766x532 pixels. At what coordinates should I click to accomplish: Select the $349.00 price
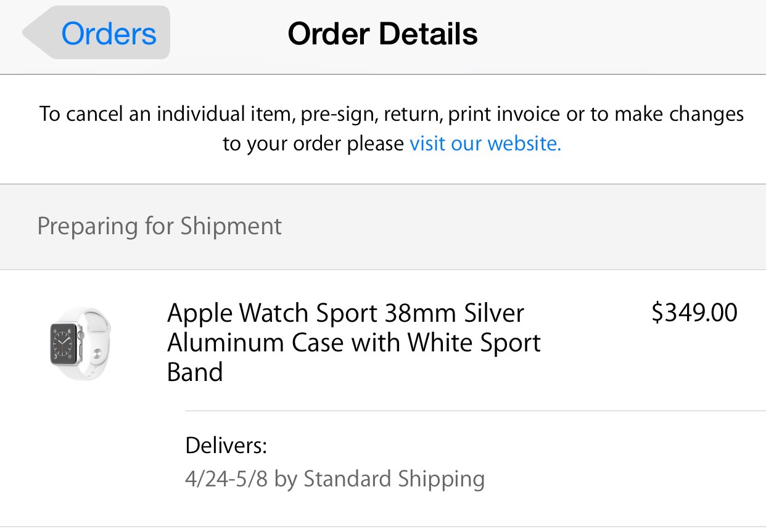[x=694, y=313]
